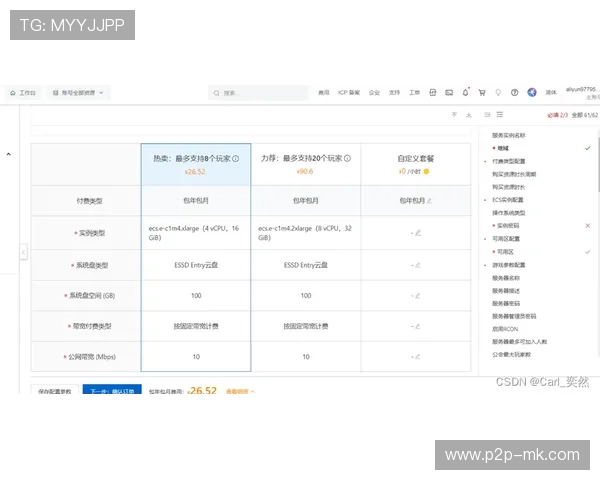The height and width of the screenshot is (480, 600).
Task: Jump to 购买资源时长周期 in outline
Action: click(x=514, y=174)
